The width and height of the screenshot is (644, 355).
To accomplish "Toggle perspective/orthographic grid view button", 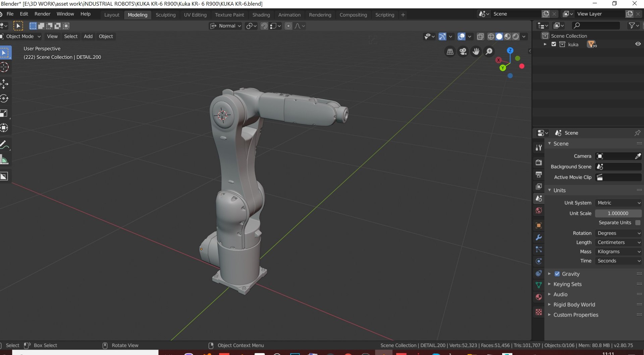I will coord(450,51).
